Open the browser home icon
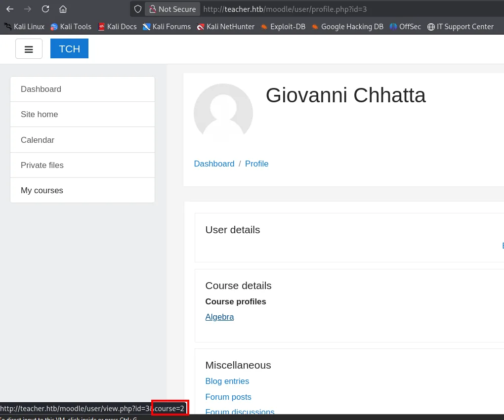 [63, 9]
